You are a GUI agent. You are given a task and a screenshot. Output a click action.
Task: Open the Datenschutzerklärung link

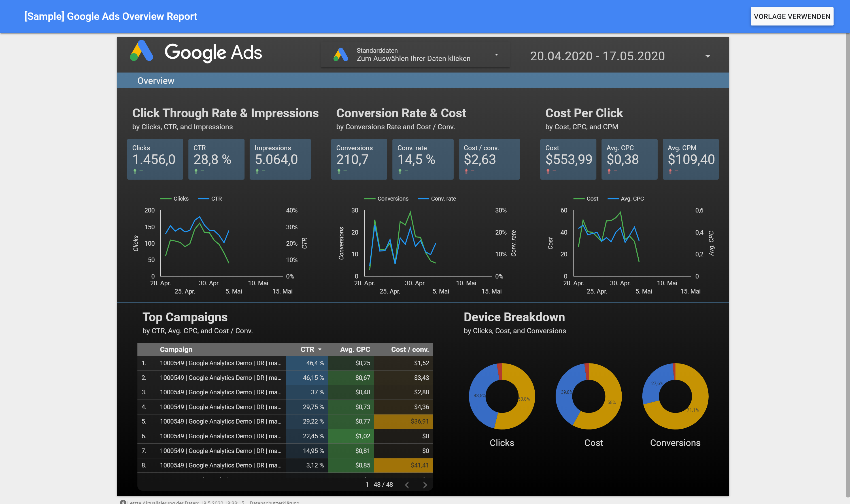pyautogui.click(x=274, y=502)
